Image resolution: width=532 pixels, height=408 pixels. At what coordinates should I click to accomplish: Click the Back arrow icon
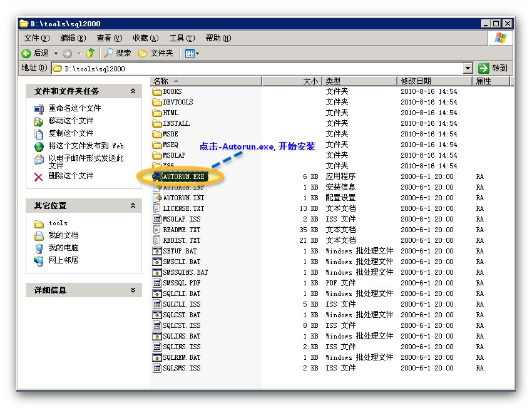26,53
